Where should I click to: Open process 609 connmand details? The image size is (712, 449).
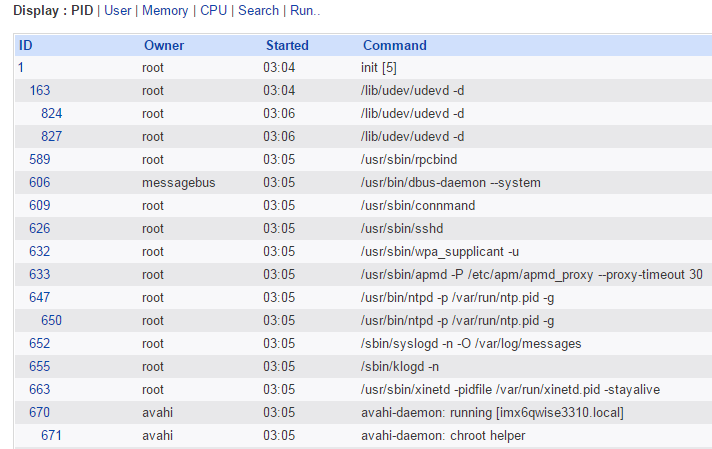40,205
